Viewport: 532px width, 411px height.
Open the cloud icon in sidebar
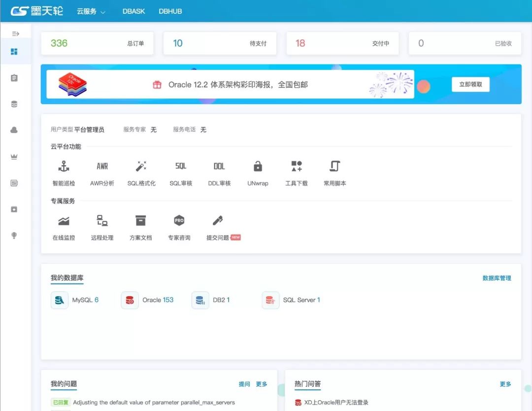coord(14,130)
